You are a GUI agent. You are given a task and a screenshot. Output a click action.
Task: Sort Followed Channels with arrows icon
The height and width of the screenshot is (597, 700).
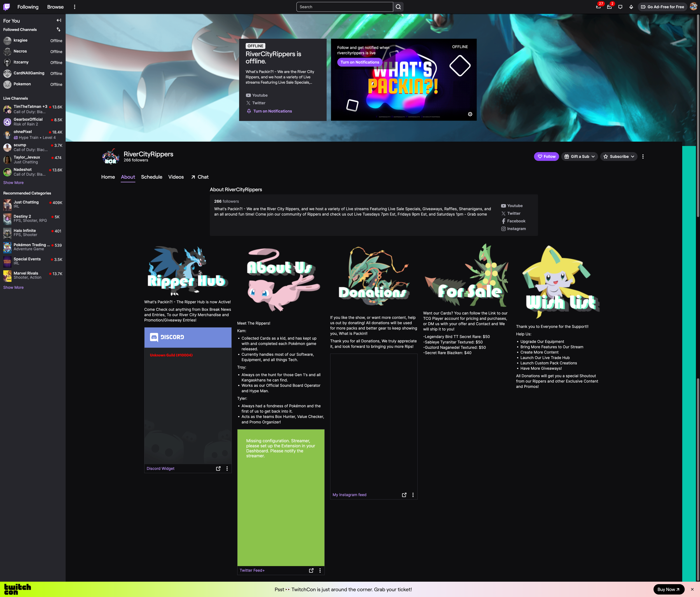(59, 29)
